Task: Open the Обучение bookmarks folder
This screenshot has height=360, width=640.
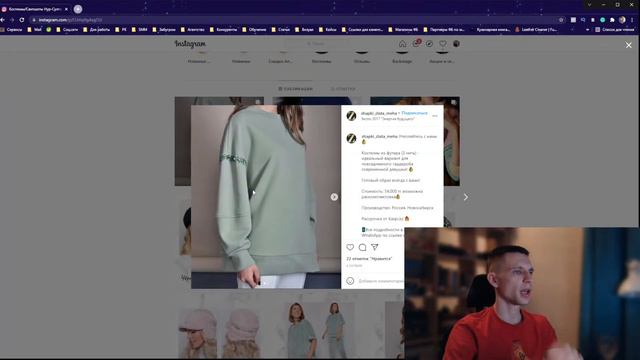Action: click(x=254, y=29)
